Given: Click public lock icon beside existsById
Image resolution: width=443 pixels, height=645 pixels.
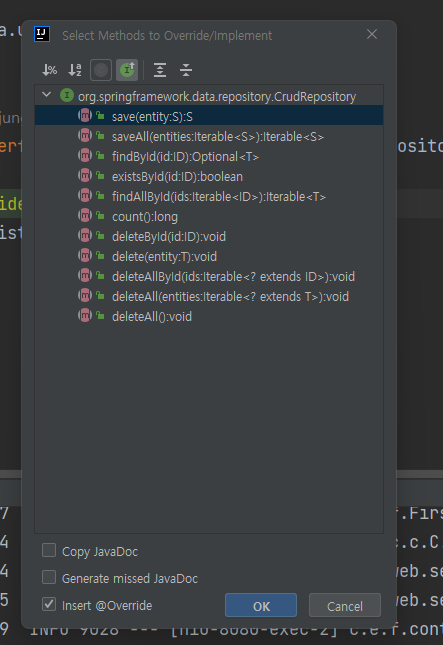Looking at the screenshot, I should pos(100,176).
